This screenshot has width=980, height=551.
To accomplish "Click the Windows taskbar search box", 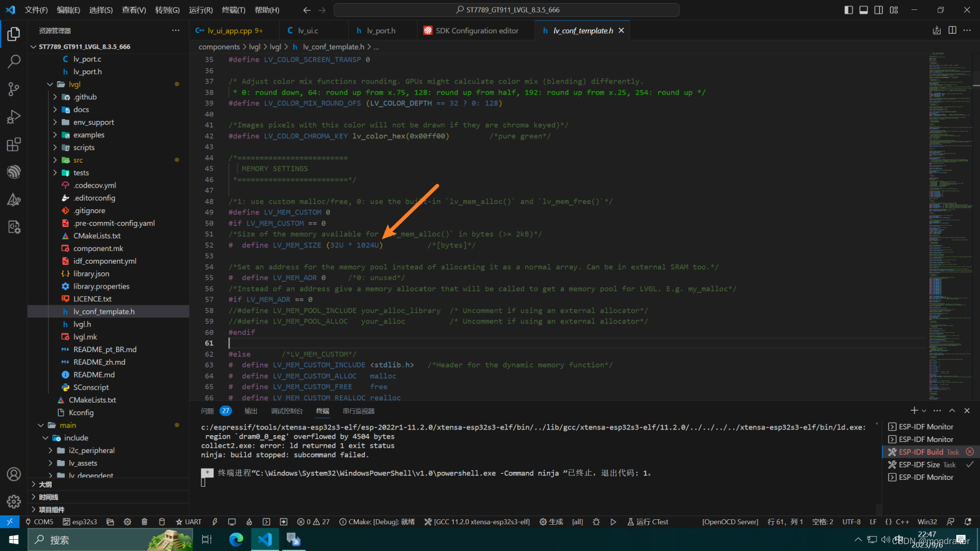I will [110, 539].
